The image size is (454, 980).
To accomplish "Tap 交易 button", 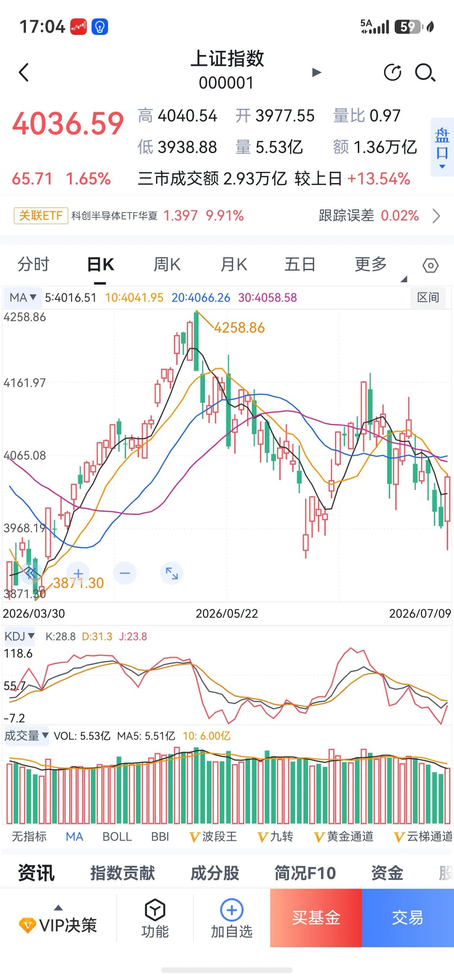I will tap(408, 918).
